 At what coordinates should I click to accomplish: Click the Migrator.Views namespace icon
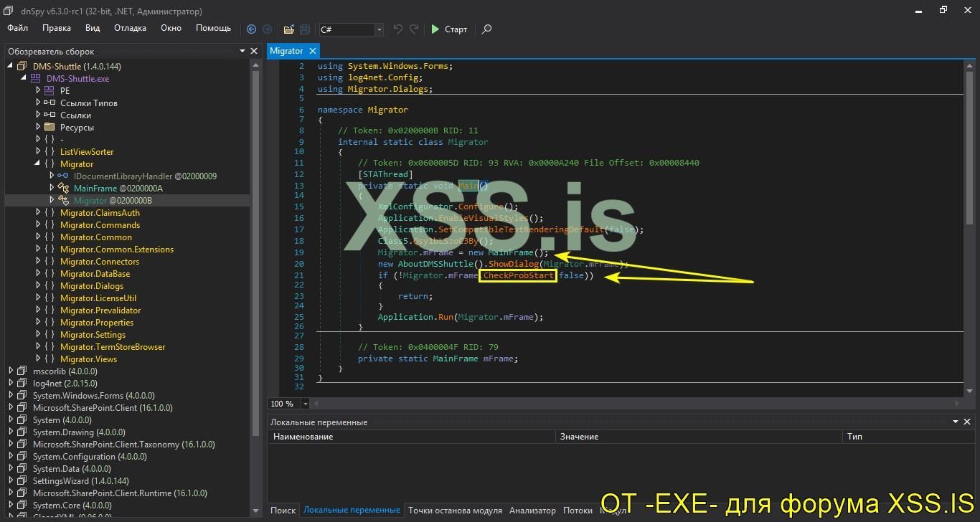49,359
